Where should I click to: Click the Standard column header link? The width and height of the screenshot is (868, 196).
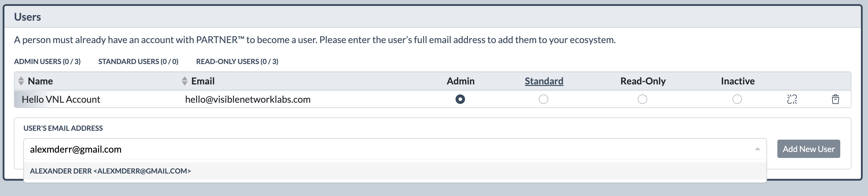[x=544, y=81]
